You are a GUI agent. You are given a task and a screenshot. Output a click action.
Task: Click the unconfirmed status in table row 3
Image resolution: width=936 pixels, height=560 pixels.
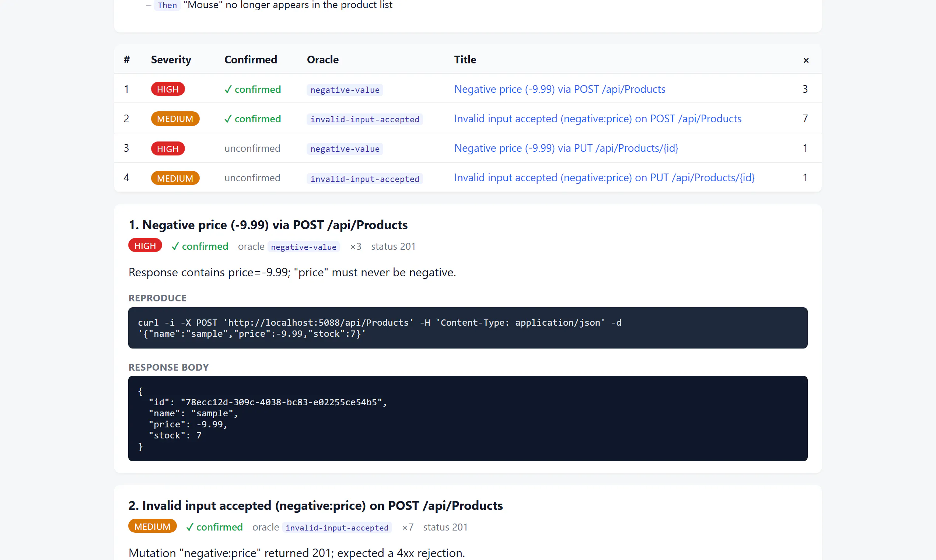tap(252, 148)
